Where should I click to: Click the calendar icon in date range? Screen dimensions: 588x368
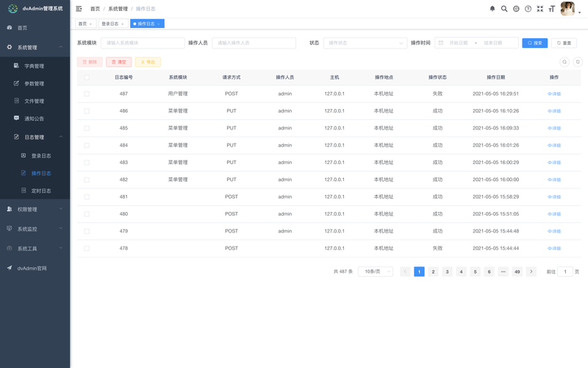point(441,43)
